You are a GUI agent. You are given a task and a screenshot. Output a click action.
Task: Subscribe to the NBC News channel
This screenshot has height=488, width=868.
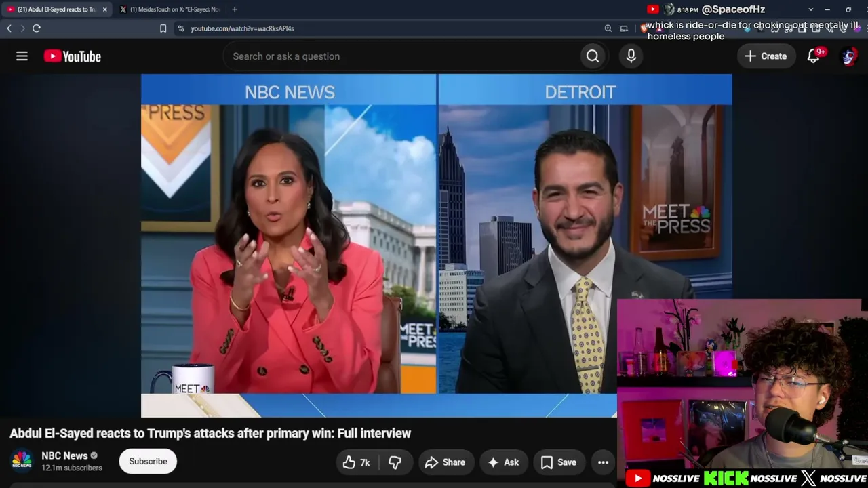point(148,462)
